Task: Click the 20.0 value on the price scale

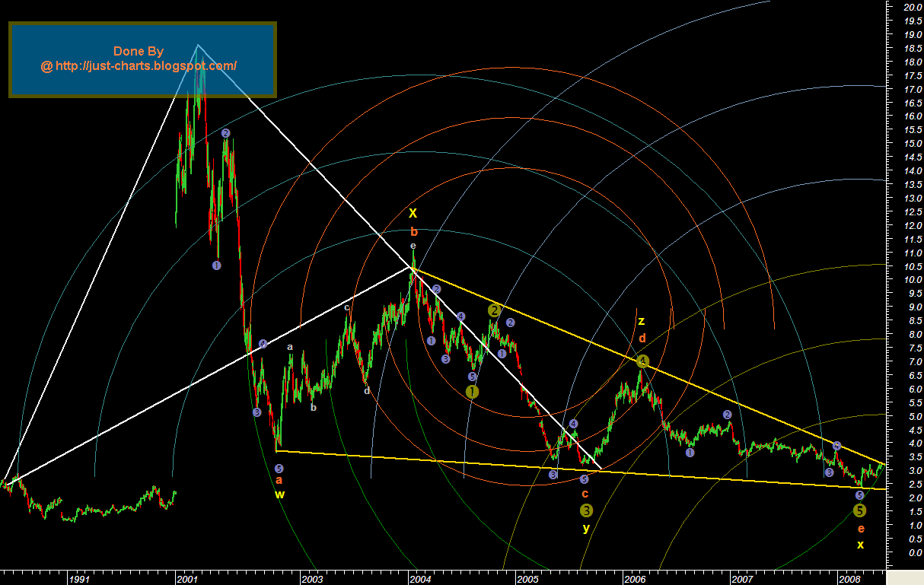Action: (913, 7)
